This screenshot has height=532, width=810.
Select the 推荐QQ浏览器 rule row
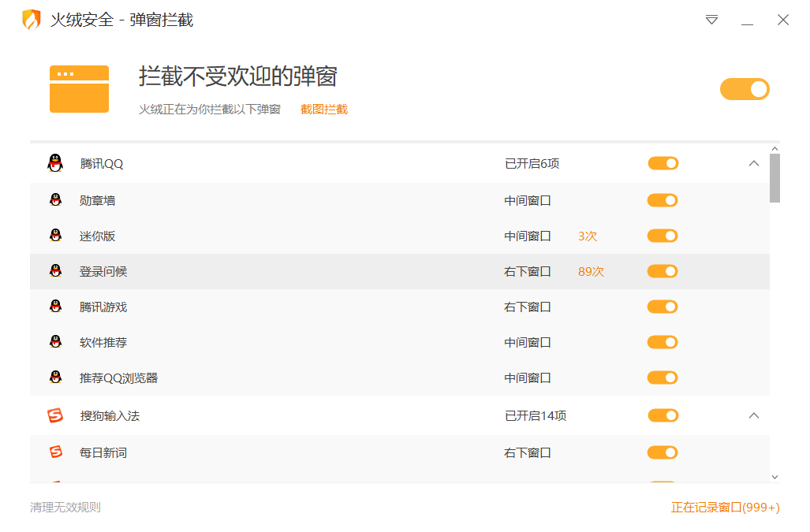tap(400, 378)
